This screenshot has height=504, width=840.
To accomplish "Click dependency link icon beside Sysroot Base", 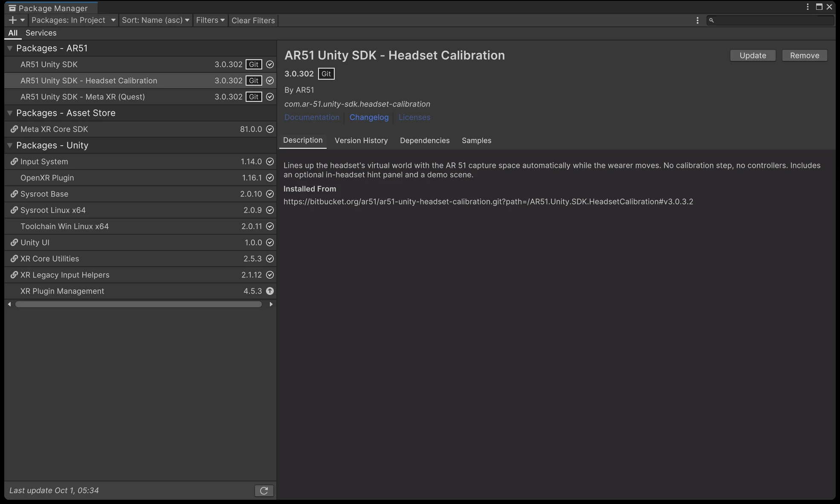I will [x=14, y=194].
